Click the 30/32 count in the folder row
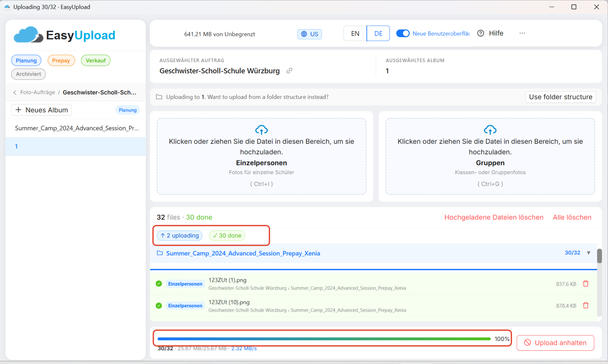This screenshot has width=608, height=364. pyautogui.click(x=572, y=253)
